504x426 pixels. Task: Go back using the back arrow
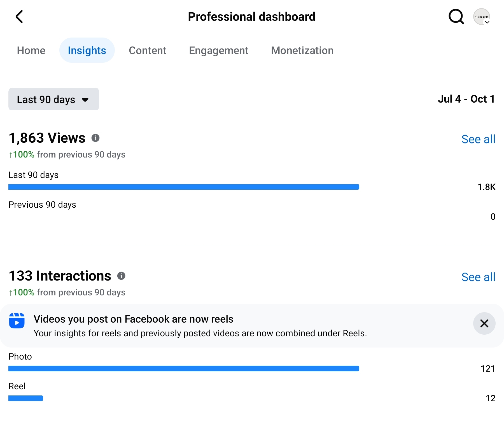[x=19, y=17]
